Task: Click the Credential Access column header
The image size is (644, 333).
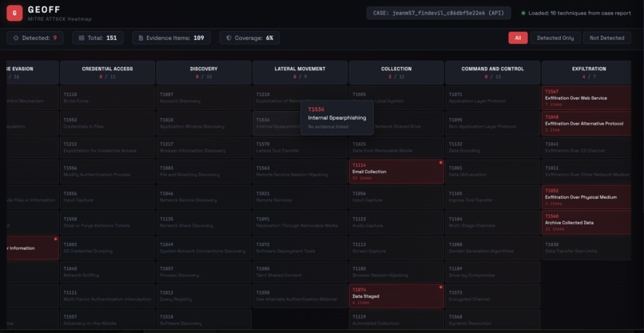Action: coord(107,73)
